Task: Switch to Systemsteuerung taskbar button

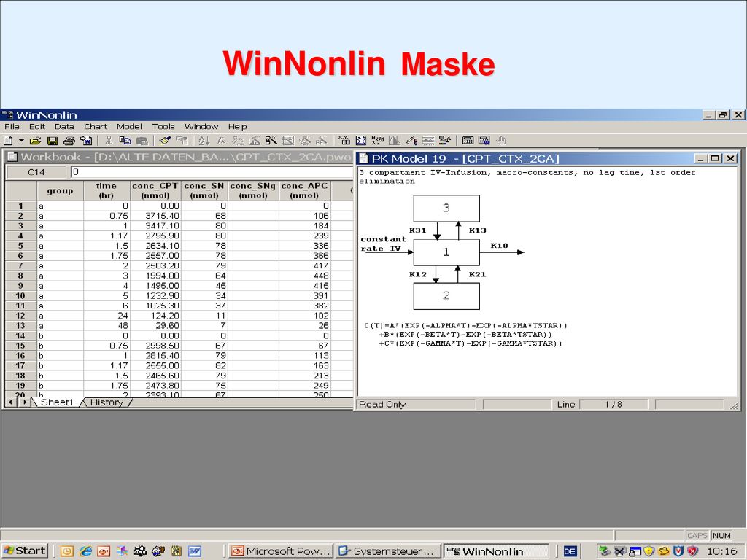Action: (388, 551)
